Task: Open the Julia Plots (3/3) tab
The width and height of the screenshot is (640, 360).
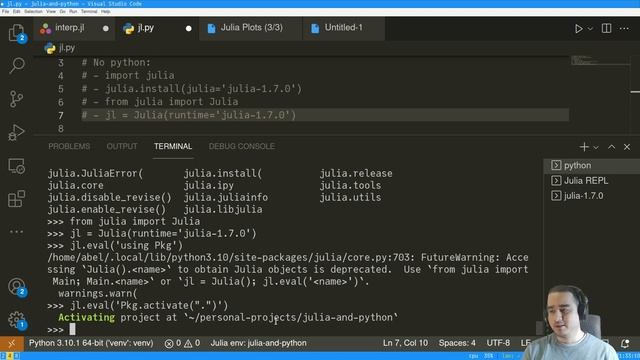Action: click(x=251, y=28)
